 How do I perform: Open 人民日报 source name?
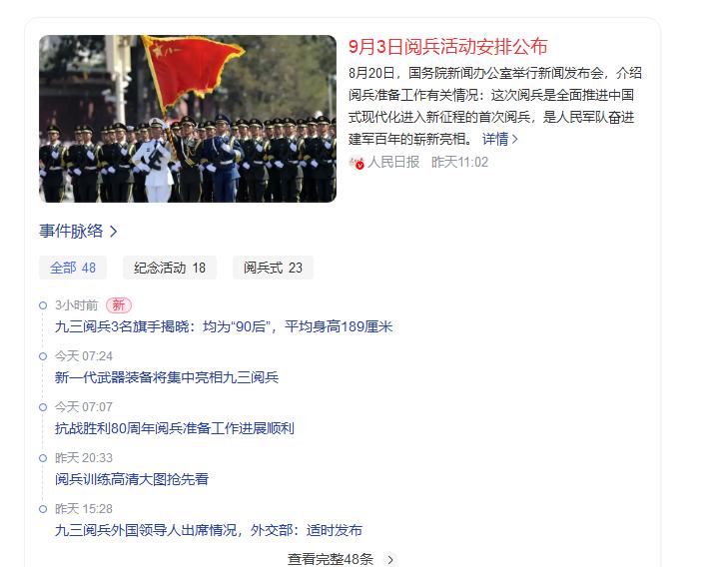(x=393, y=162)
